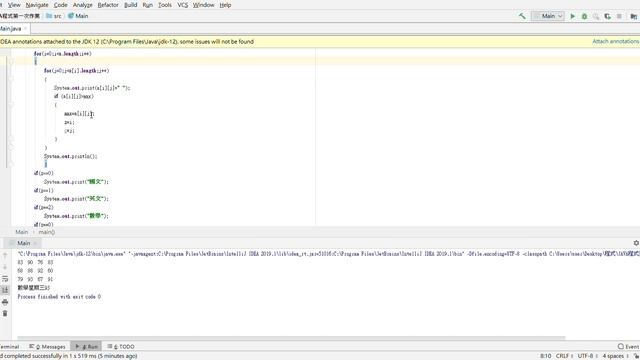
Task: Change UTF-8 file encoding in status bar
Action: coord(586,356)
